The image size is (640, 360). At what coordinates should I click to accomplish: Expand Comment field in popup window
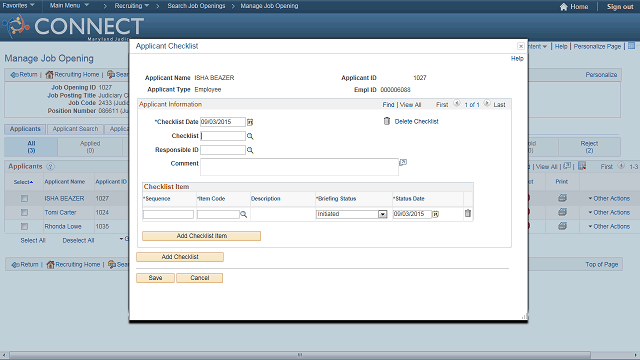(x=403, y=162)
